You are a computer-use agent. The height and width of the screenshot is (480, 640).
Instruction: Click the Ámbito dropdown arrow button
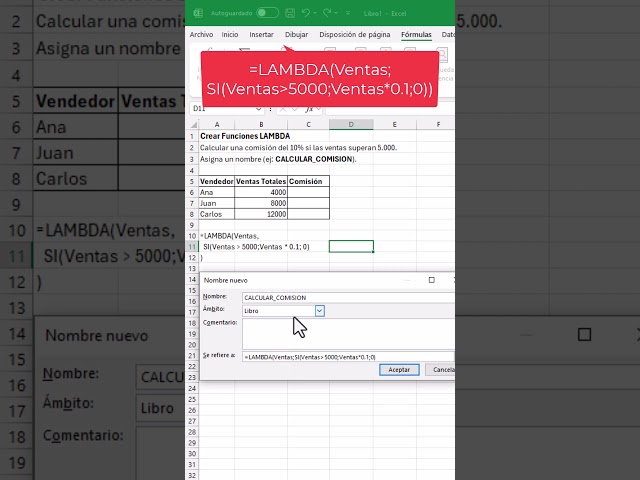320,311
